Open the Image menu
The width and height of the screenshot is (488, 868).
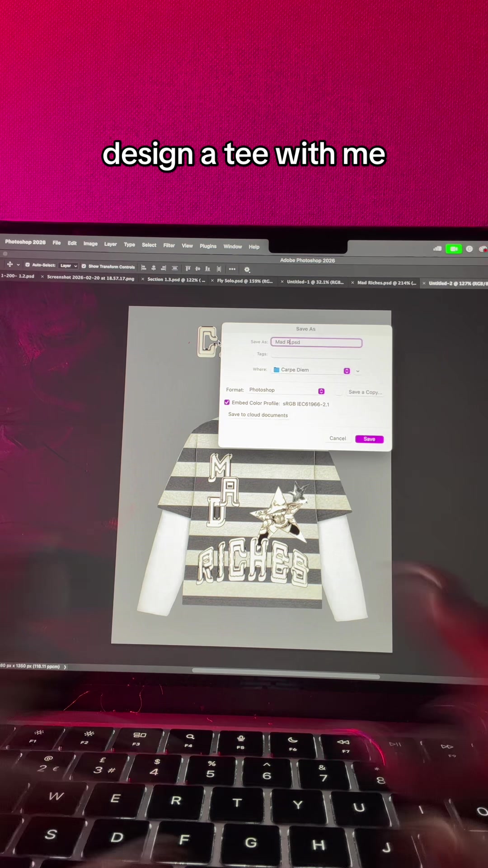coord(90,244)
